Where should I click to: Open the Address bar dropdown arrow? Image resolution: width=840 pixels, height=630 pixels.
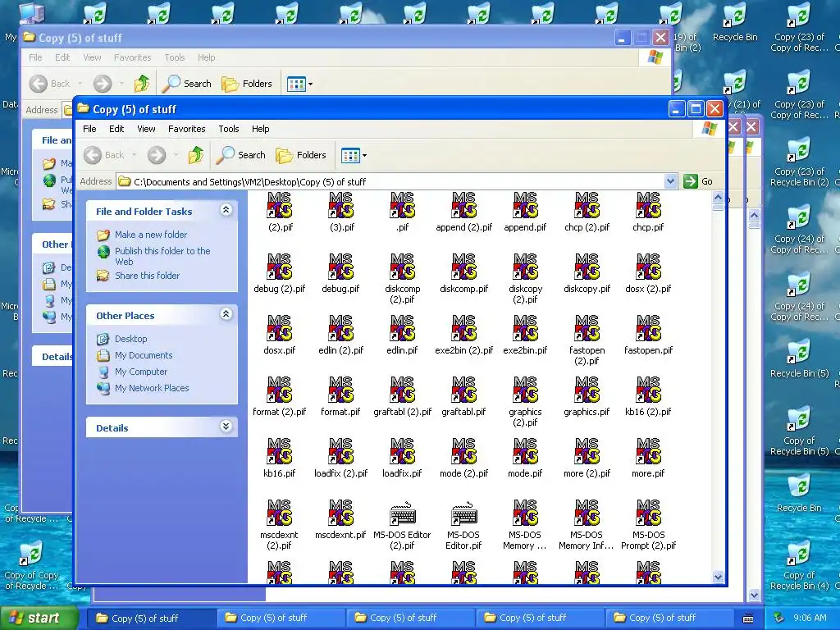pyautogui.click(x=670, y=181)
